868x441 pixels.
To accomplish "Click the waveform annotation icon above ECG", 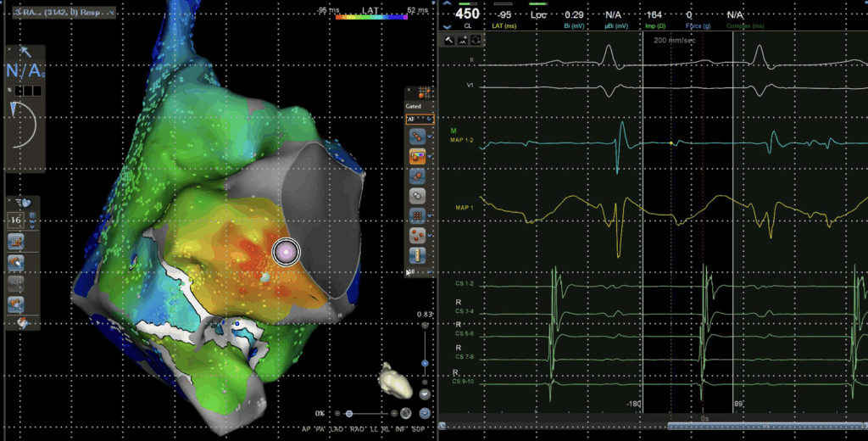I will tap(462, 40).
